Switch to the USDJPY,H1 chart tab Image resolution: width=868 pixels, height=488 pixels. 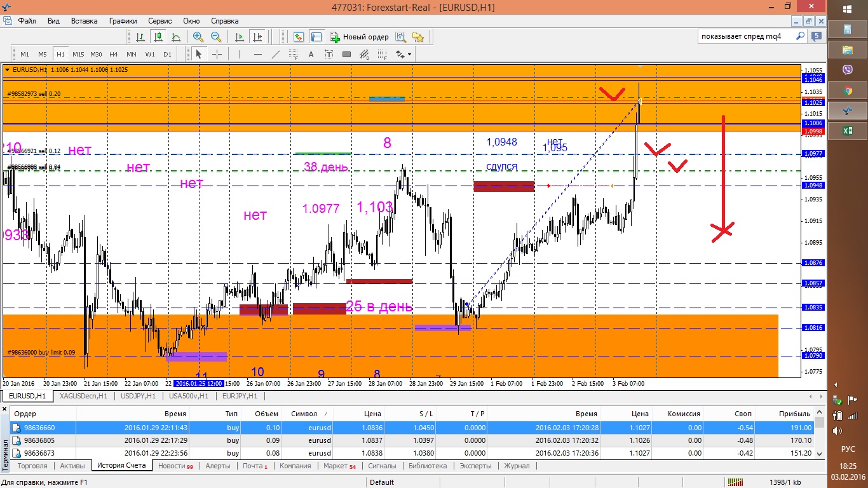pyautogui.click(x=138, y=396)
